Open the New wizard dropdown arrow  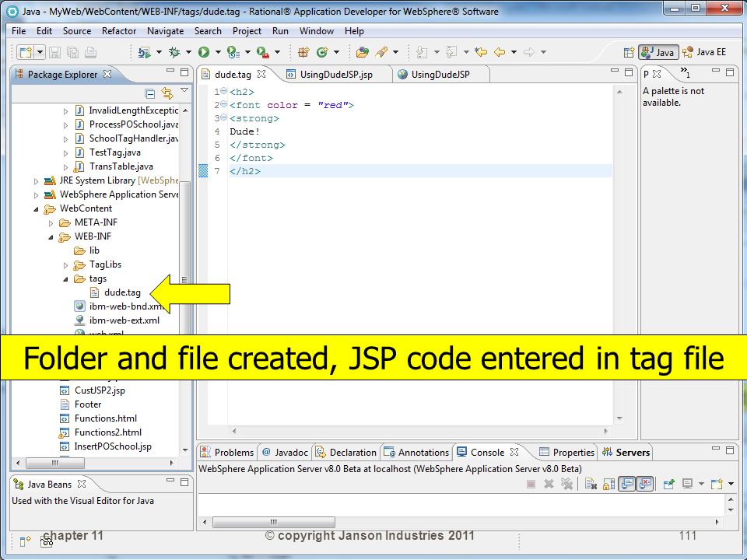pyautogui.click(x=40, y=52)
